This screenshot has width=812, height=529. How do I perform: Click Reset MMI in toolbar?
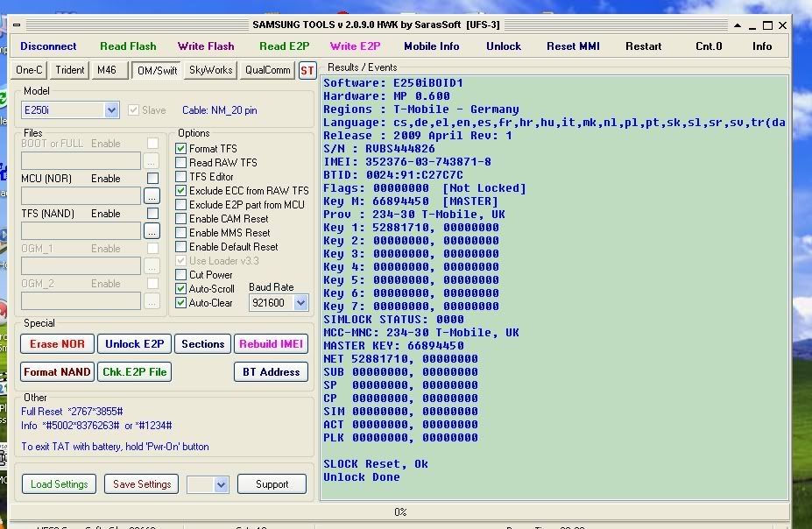pyautogui.click(x=573, y=46)
